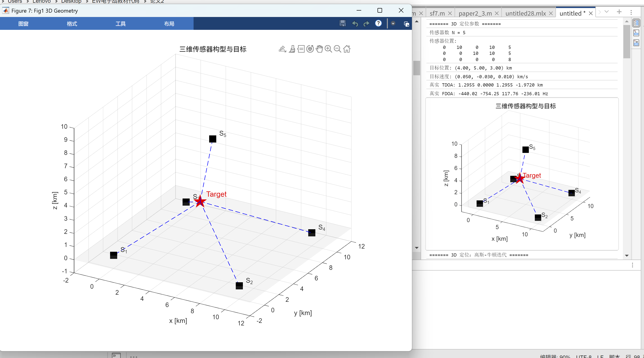The height and width of the screenshot is (358, 644).
Task: Activate the data brush tool
Action: point(292,49)
